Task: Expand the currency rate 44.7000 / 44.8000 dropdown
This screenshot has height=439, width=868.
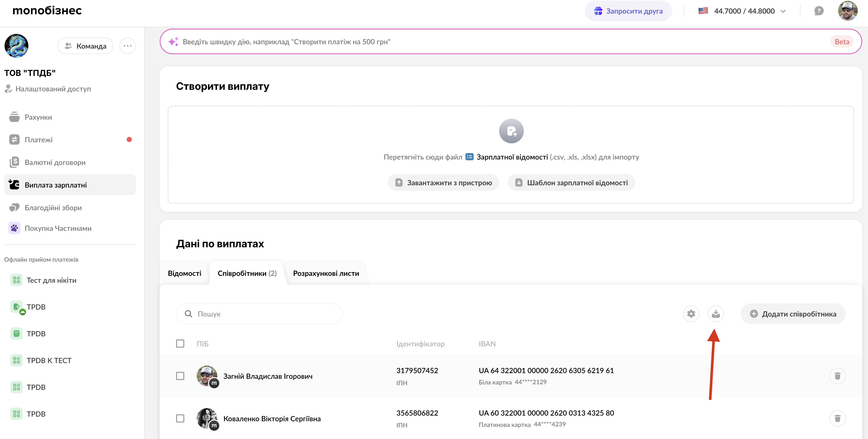Action: [x=742, y=11]
